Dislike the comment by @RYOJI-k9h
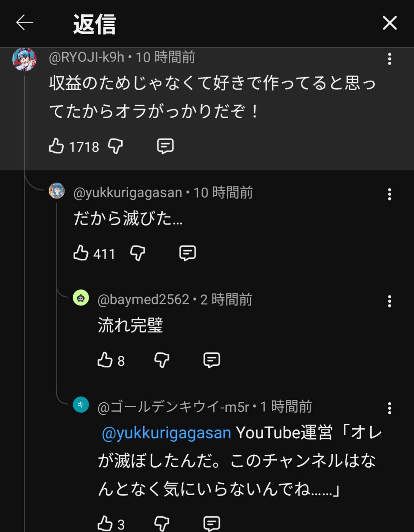Screen dimensions: 414x532 coord(115,146)
